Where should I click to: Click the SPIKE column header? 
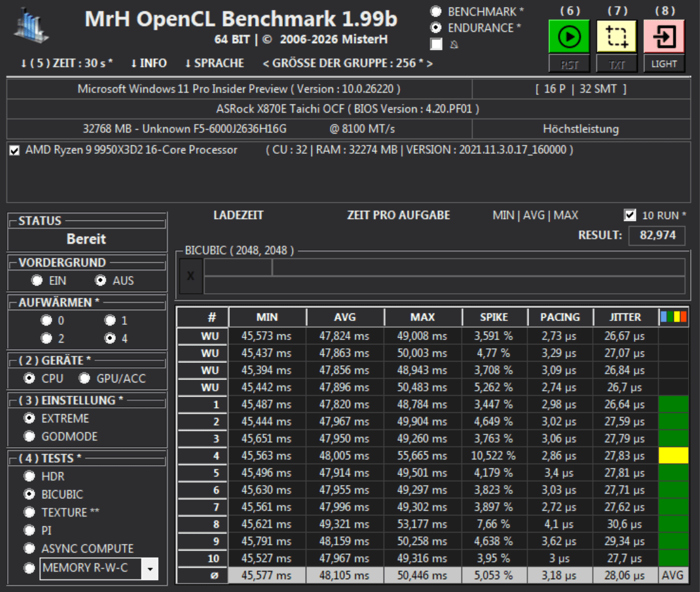click(494, 317)
